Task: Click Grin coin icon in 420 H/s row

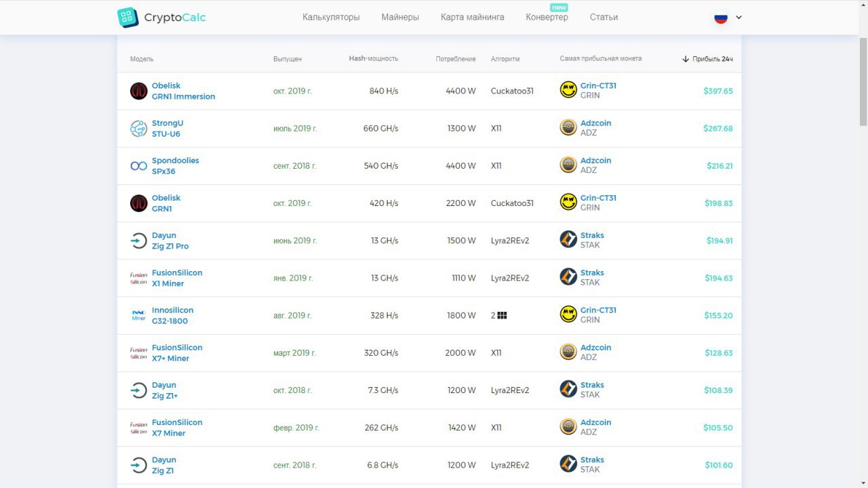Action: pyautogui.click(x=568, y=202)
